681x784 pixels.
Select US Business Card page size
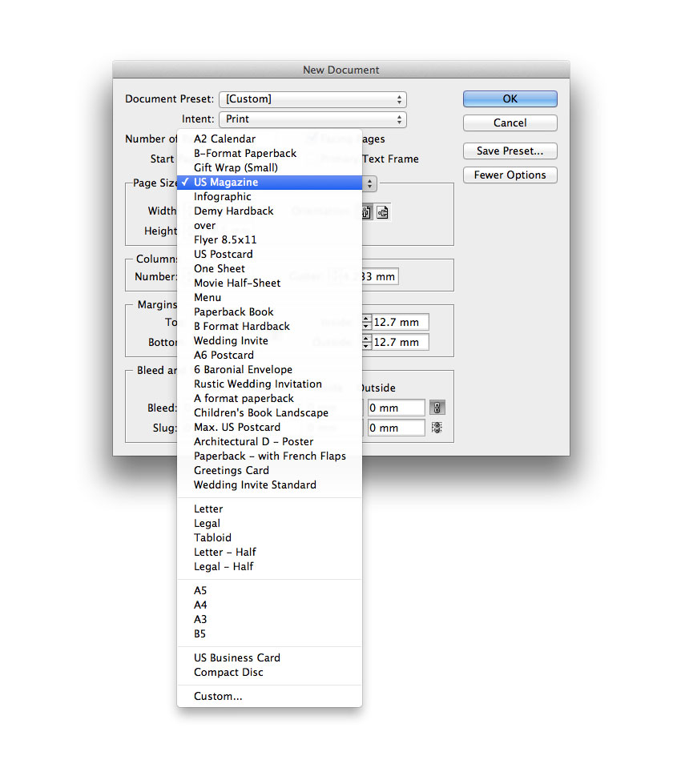[237, 658]
